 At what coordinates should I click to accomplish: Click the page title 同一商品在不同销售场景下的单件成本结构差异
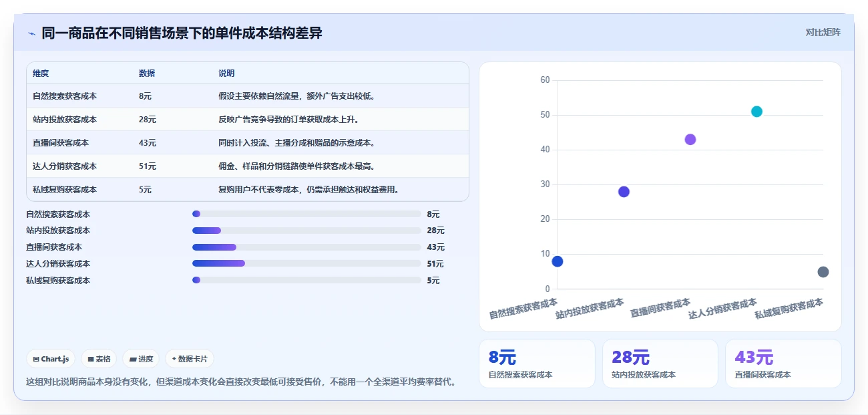coord(182,33)
